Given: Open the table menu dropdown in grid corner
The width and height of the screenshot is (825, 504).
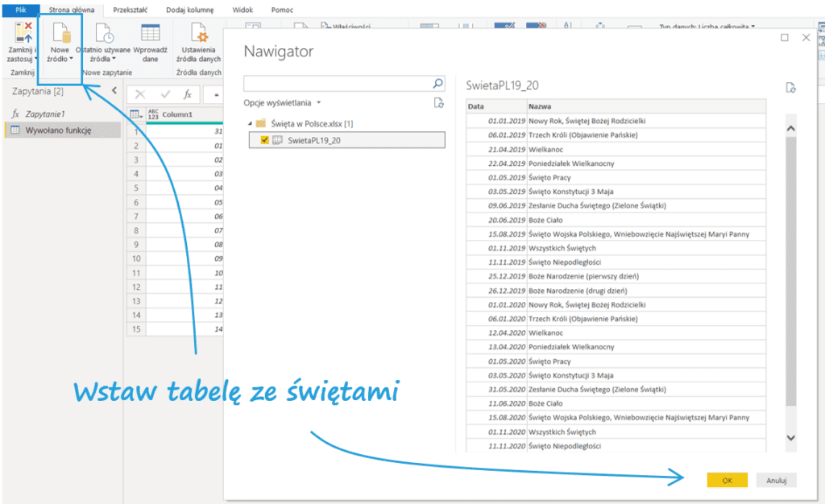Looking at the screenshot, I should click(135, 114).
